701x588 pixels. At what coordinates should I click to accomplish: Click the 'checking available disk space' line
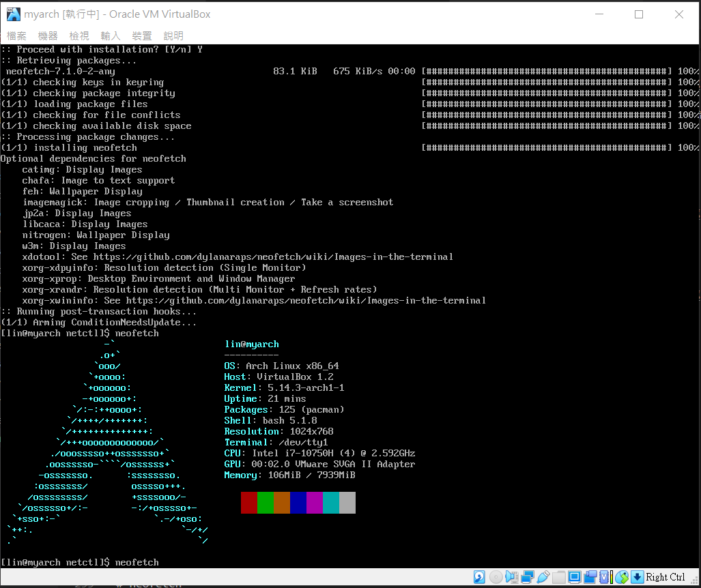pos(351,126)
